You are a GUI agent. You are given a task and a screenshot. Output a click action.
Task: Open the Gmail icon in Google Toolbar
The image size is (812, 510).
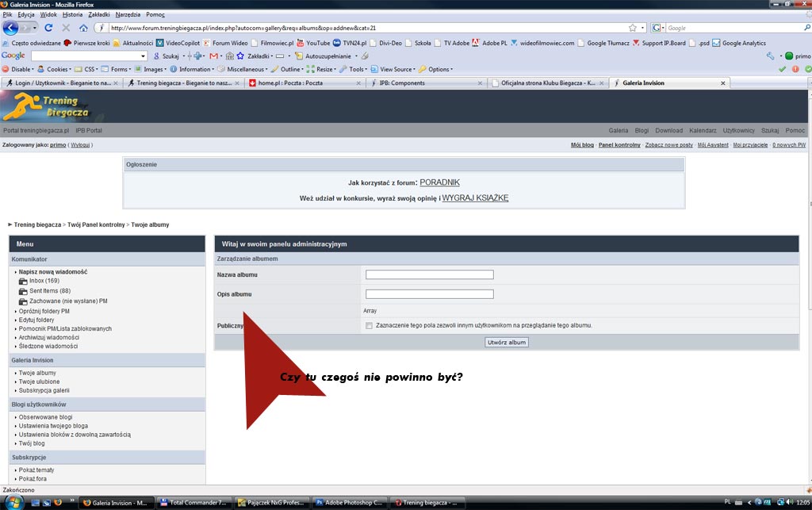213,56
